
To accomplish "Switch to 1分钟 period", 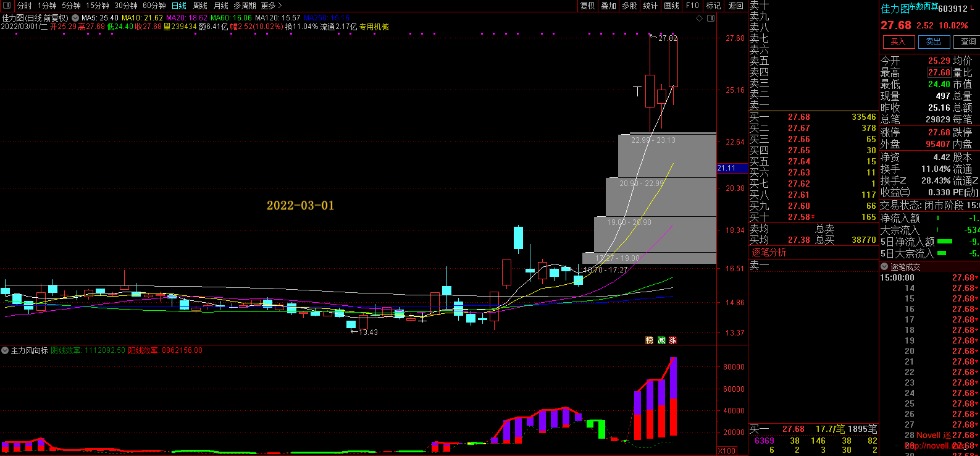I will coord(47,6).
